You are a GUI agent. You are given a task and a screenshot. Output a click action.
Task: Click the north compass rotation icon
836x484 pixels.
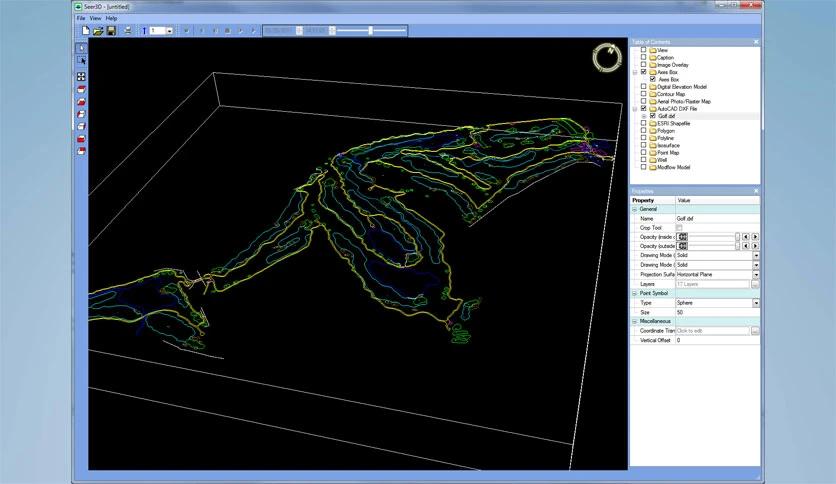(606, 58)
